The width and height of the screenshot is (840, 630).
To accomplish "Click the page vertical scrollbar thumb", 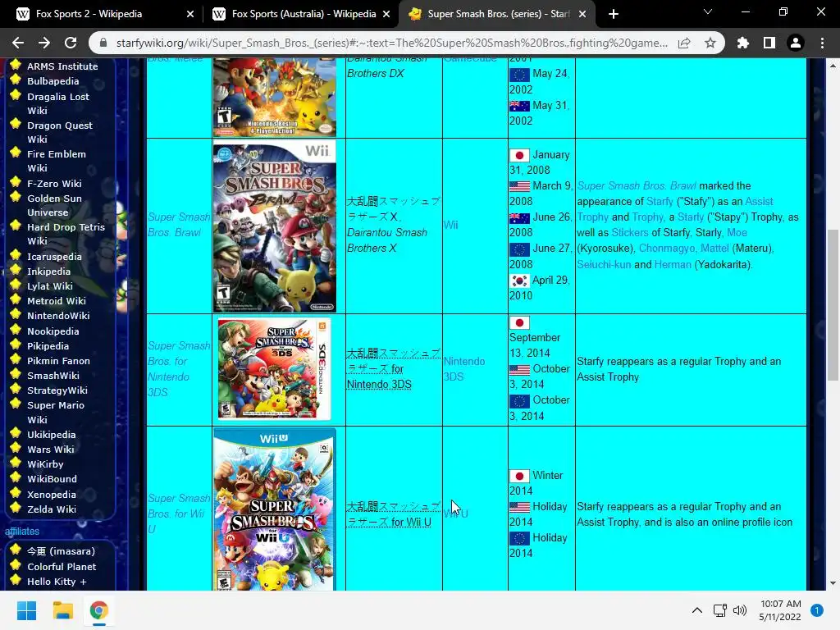I will tap(833, 305).
